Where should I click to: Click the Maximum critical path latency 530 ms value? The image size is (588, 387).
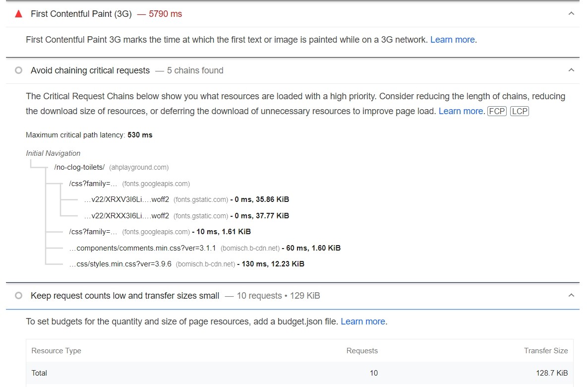pos(140,135)
